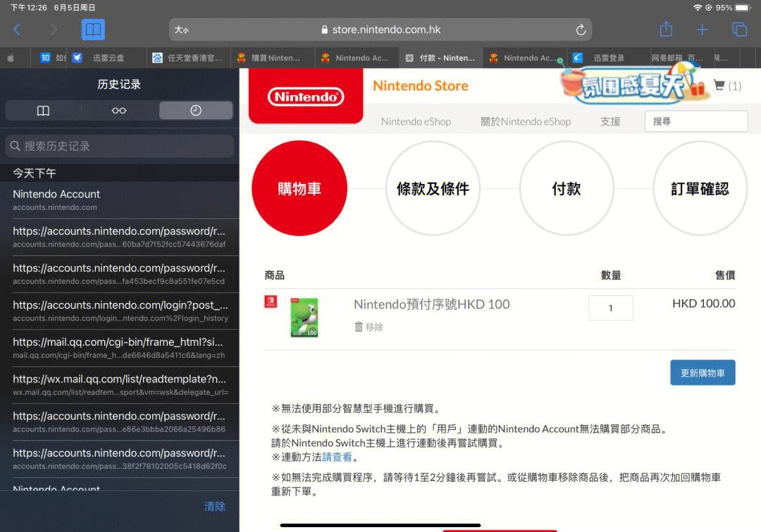Viewport: 761px width, 532px height.
Task: Open the Apple favicon tab
Action: coord(11,58)
